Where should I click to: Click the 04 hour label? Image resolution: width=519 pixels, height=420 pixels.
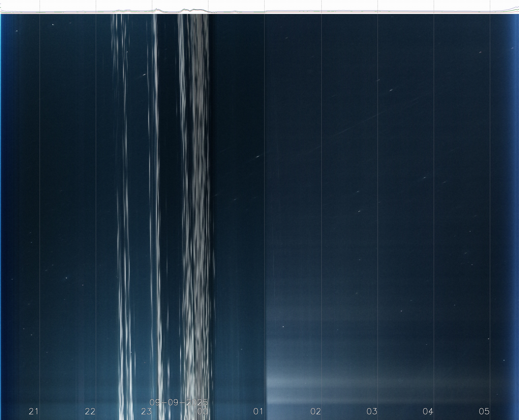click(428, 411)
